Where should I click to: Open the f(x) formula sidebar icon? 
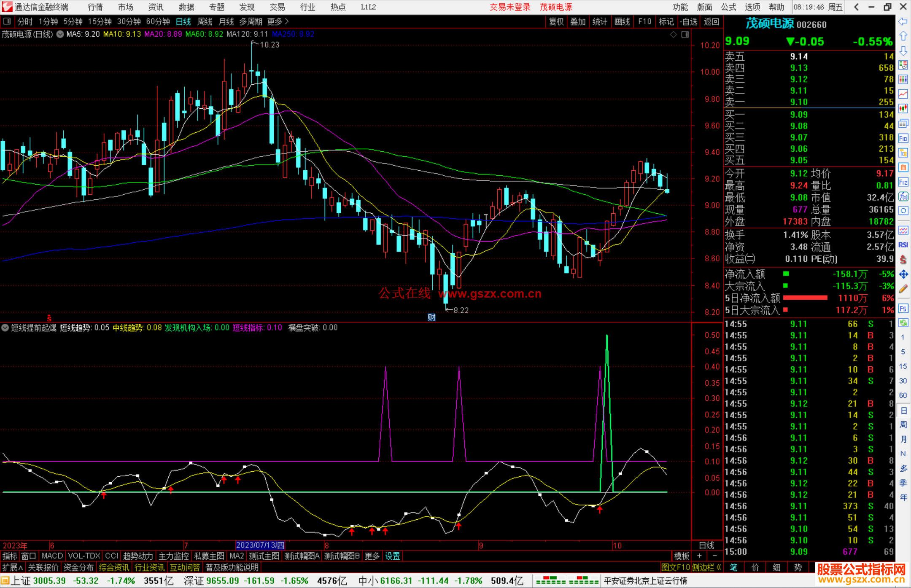[x=903, y=196]
